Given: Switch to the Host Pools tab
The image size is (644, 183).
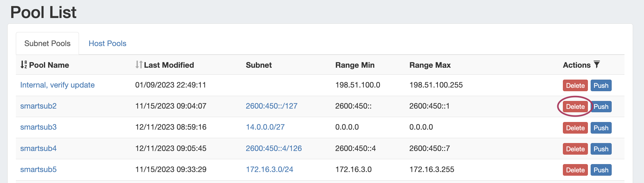Looking at the screenshot, I should (107, 44).
